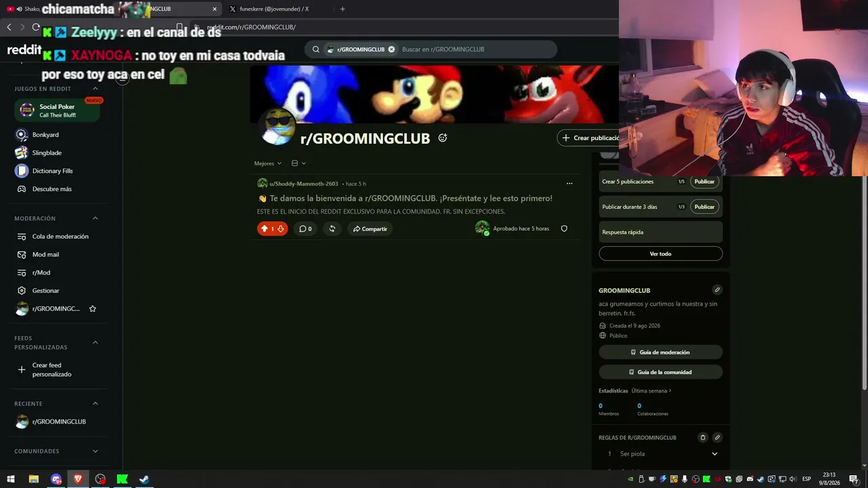Image resolution: width=868 pixels, height=488 pixels.
Task: Click Compartir on the post
Action: point(370,229)
